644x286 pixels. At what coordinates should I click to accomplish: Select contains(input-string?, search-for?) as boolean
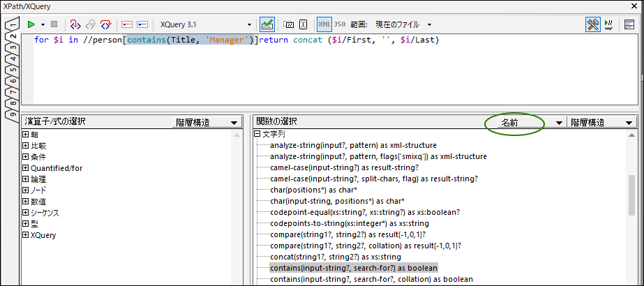[x=354, y=268]
